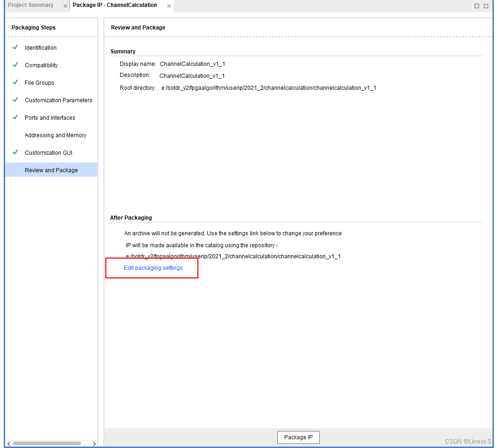Click the Compatibility green checkmark icon
Image resolution: width=498 pixels, height=448 pixels.
(15, 65)
